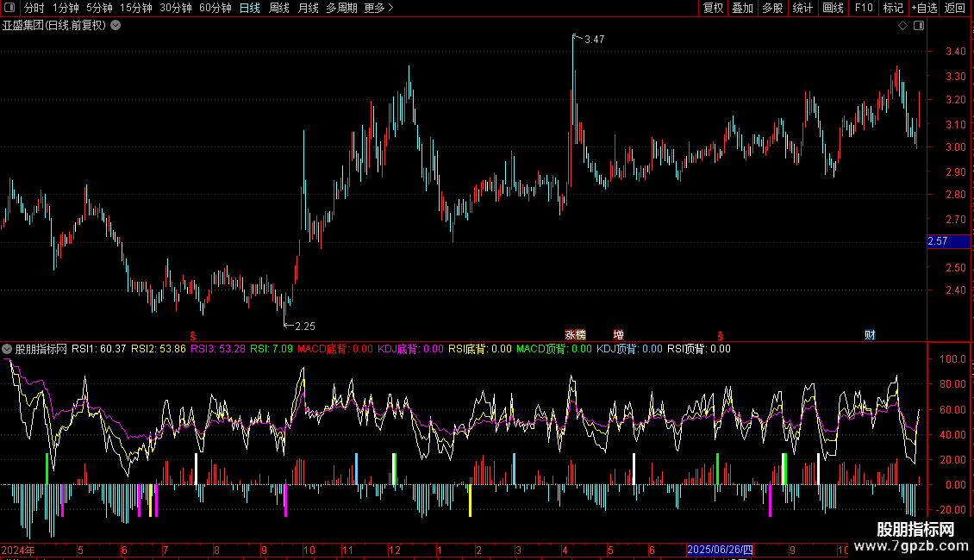Open 多周期 multi-period view
Viewport: 974px width, 560px height.
pos(341,8)
